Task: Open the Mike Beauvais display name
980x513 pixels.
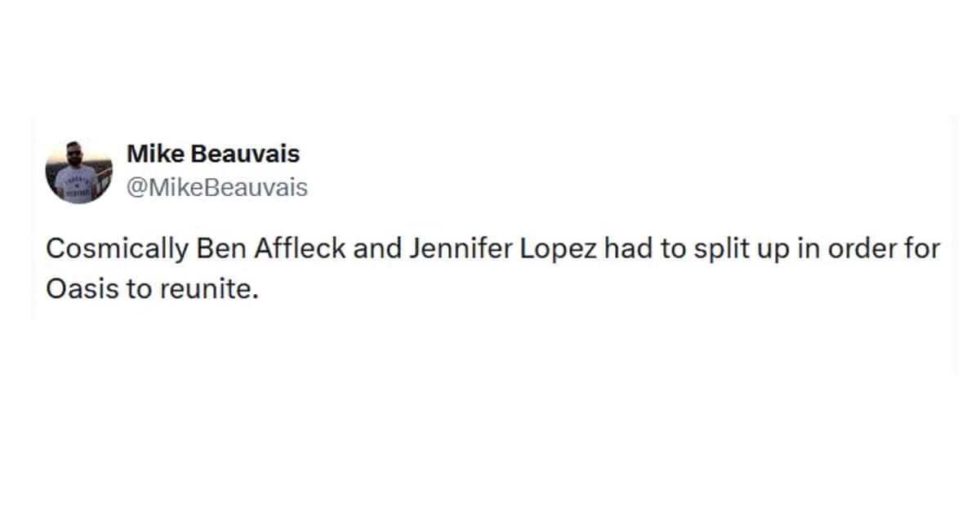Action: coord(213,154)
